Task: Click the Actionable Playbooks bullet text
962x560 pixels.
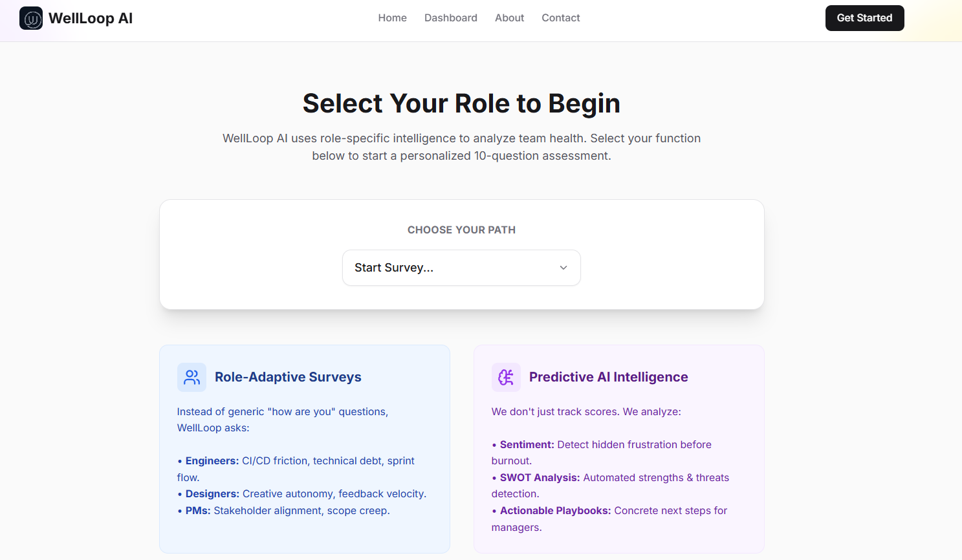Action: [609, 519]
